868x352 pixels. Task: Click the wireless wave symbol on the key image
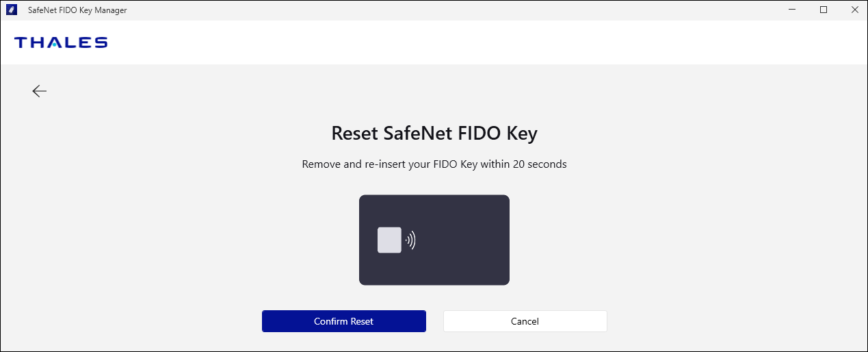tap(410, 240)
